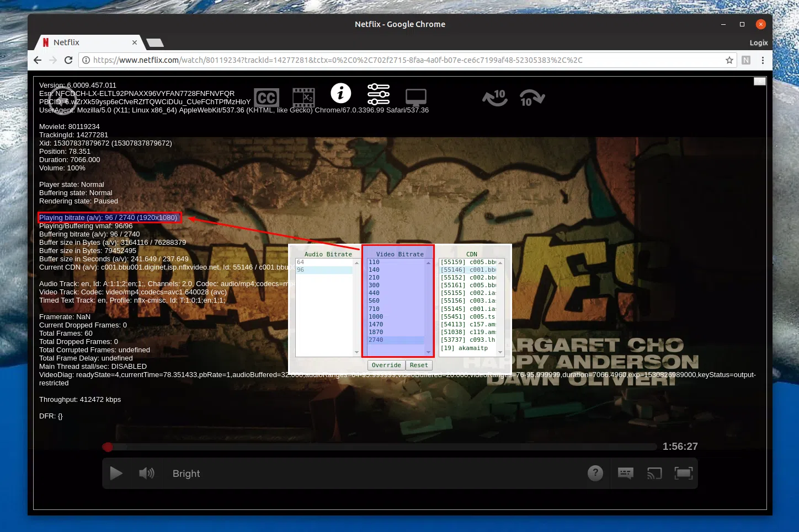Mute audio using the speaker icon
This screenshot has height=532, width=799.
(x=146, y=473)
